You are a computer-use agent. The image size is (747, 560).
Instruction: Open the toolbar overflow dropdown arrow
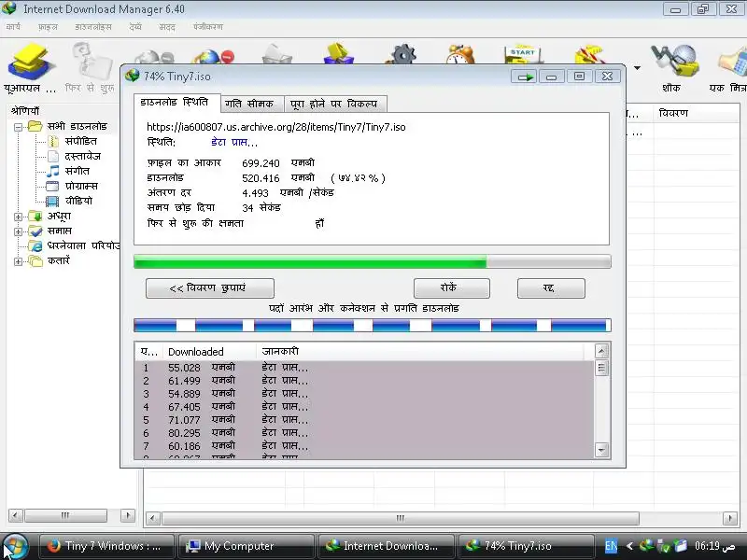[637, 68]
